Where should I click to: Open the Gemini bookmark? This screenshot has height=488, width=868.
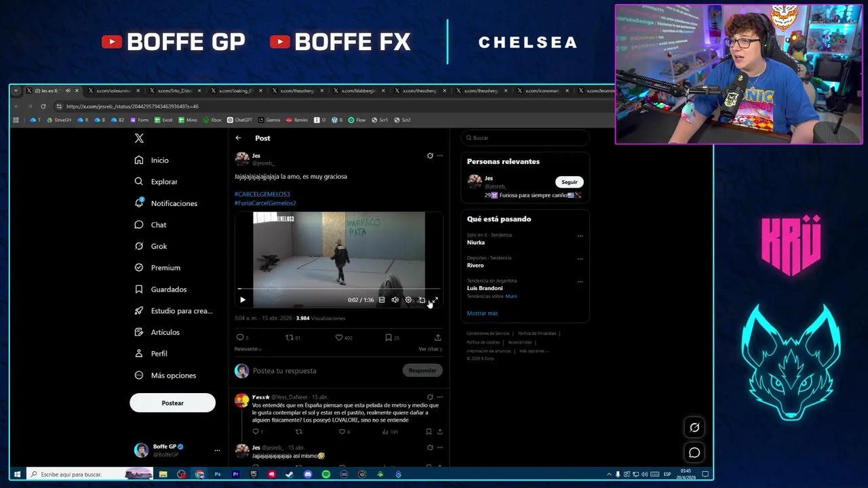pyautogui.click(x=269, y=120)
